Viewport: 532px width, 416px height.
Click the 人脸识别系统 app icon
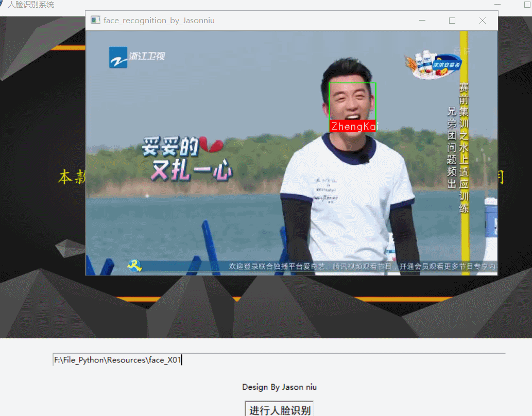[x=2, y=4]
